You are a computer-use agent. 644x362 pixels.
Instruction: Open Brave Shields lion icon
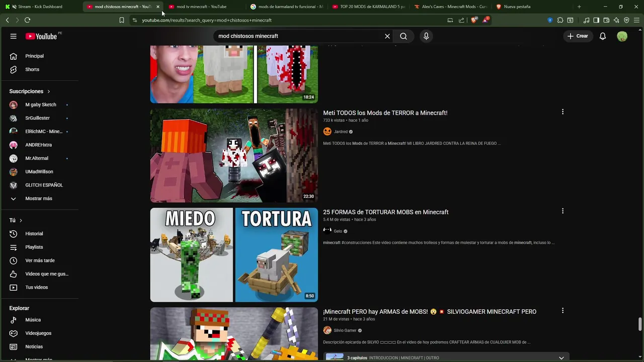click(x=473, y=20)
